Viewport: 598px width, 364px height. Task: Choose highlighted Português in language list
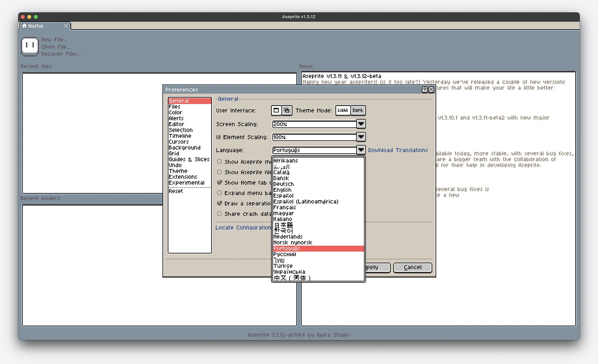(x=318, y=248)
